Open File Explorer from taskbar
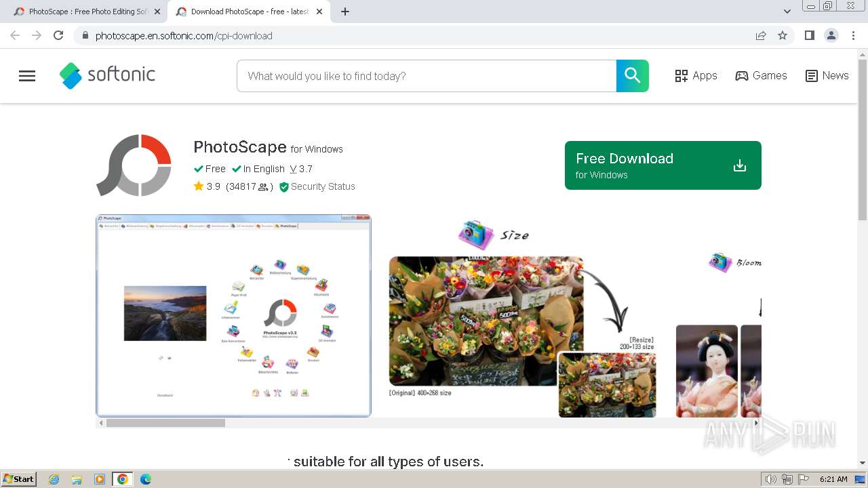The width and height of the screenshot is (868, 488). (x=77, y=479)
